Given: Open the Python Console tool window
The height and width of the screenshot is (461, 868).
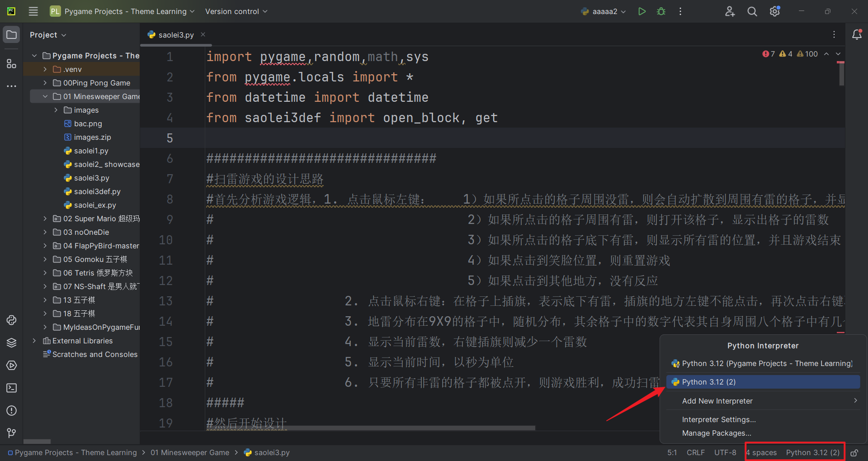Looking at the screenshot, I should [11, 320].
